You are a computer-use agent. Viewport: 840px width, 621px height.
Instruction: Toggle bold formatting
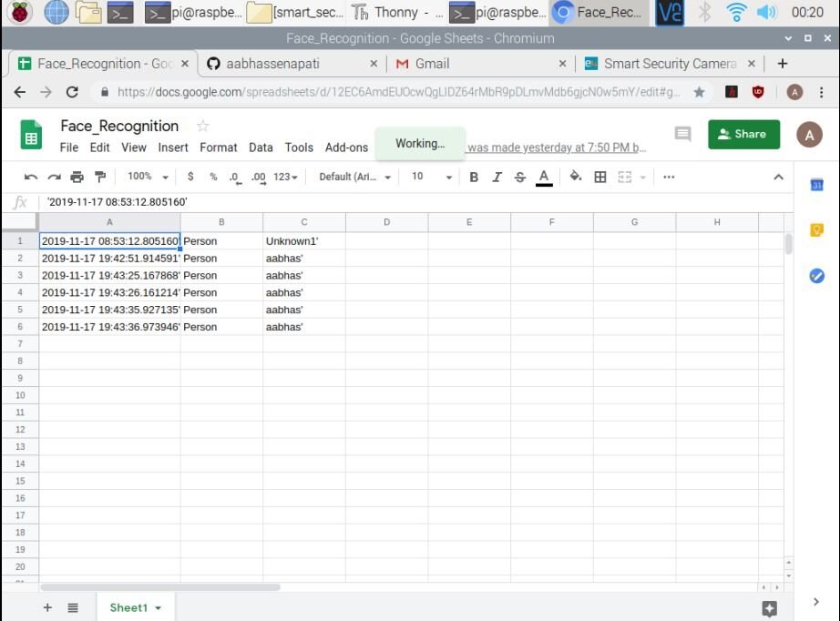coord(474,177)
